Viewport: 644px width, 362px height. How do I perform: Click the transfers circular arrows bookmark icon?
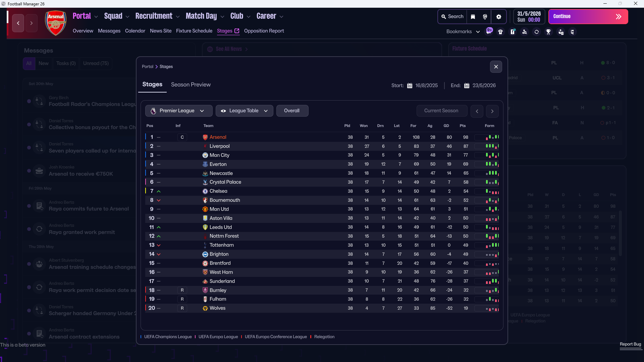pyautogui.click(x=537, y=32)
